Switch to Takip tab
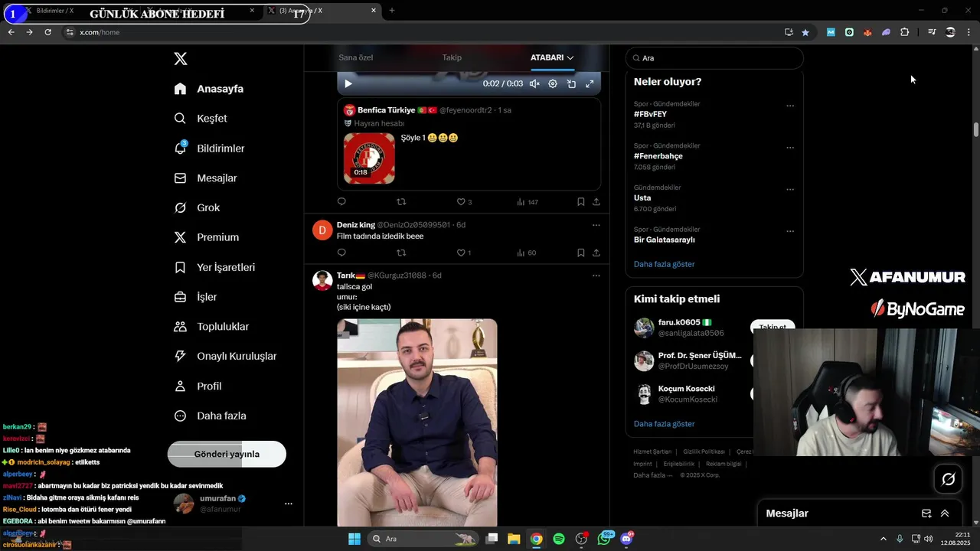Screen dimensions: 980x551 coord(452,57)
